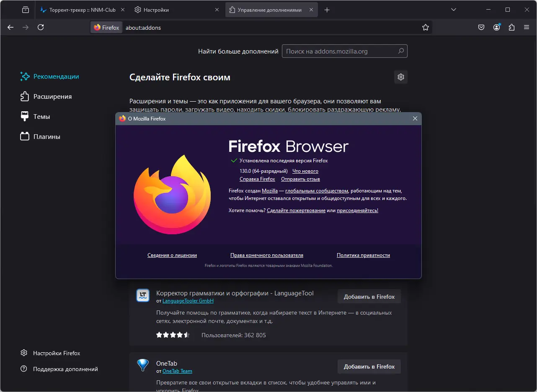Open Настройки Firefox in the sidebar
Viewport: 537px width, 392px height.
pos(50,353)
